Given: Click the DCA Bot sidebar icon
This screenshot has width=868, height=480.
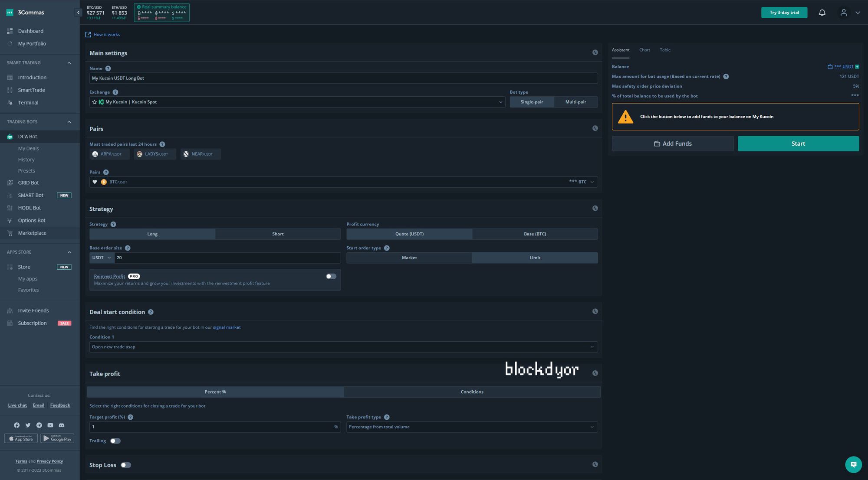Looking at the screenshot, I should (9, 137).
